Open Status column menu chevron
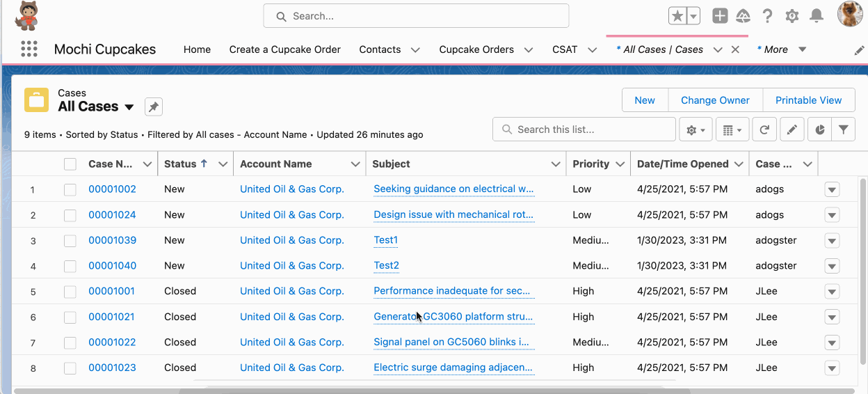Viewport: 868px width, 394px height. (x=223, y=164)
